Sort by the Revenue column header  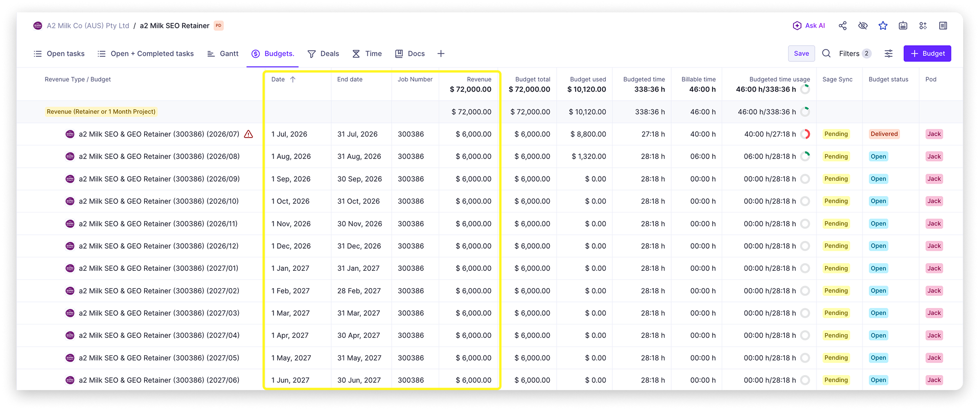click(479, 79)
